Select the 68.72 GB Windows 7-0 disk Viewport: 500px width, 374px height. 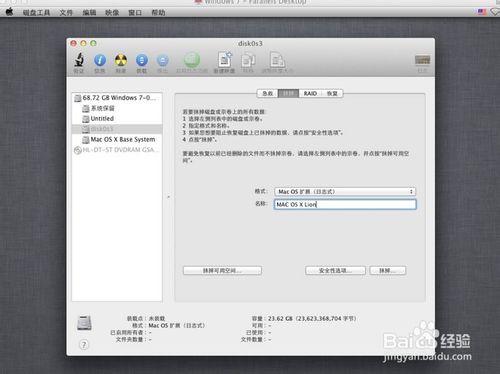click(117, 98)
